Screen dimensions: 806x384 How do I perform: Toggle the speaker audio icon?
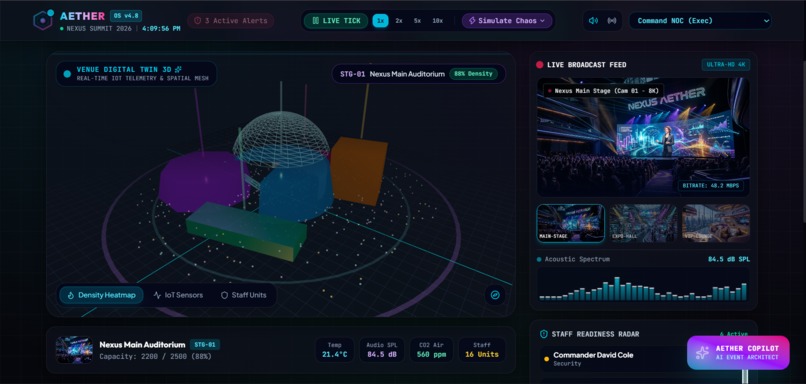(593, 21)
